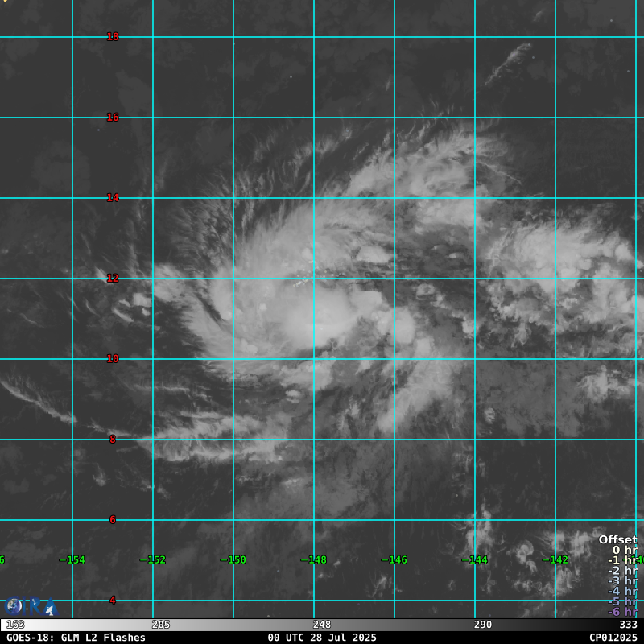
Task: Select the -4 hr offset legend entry
Action: pyautogui.click(x=621, y=591)
